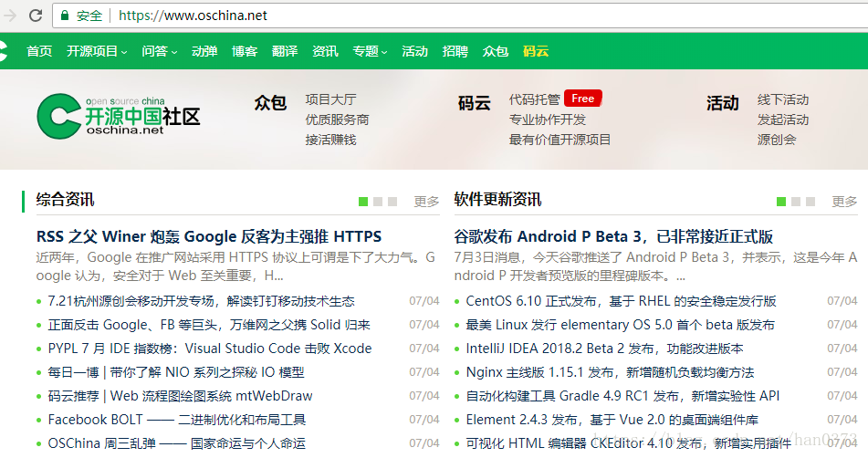This screenshot has height=458, width=868.
Task: Click the 开源中国社区 oschina.net logo
Action: pos(119,116)
